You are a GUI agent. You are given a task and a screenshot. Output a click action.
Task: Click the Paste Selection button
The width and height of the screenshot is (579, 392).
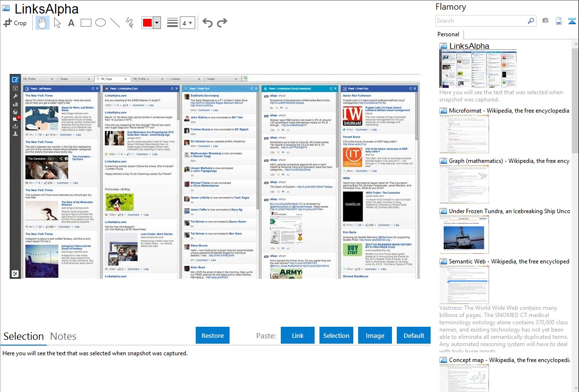point(336,335)
